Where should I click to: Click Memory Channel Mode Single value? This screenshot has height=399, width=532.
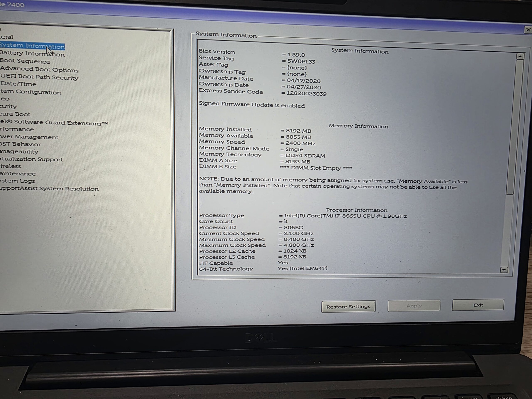point(294,149)
